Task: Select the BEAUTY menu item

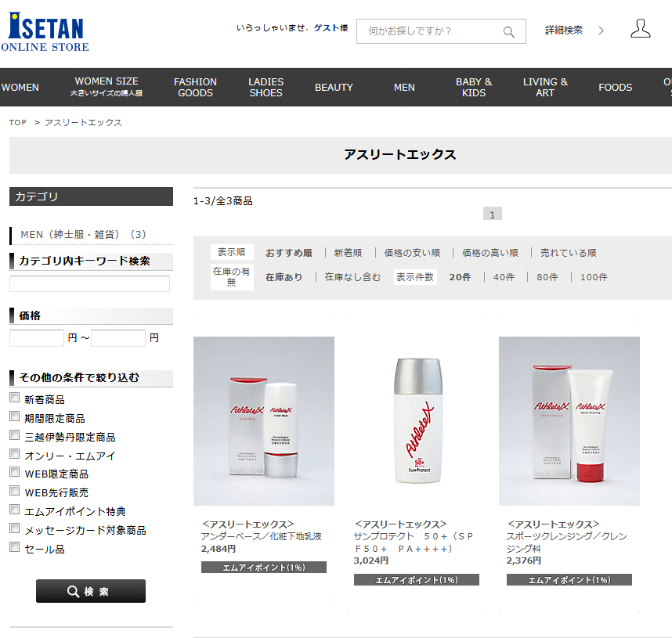Action: coord(334,88)
